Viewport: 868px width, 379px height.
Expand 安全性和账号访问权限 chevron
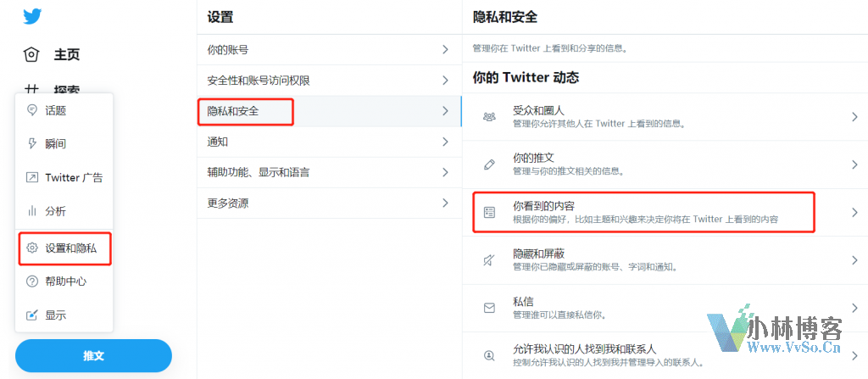tap(445, 81)
